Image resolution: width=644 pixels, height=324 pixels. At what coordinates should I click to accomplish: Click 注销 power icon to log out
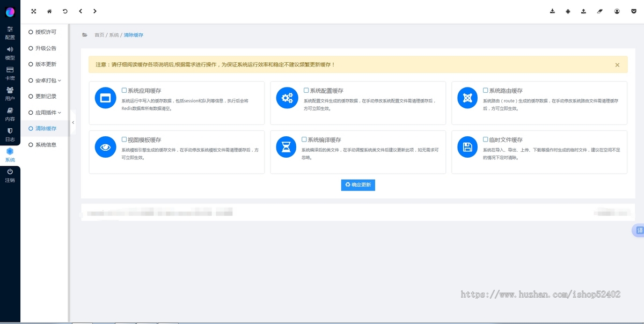point(10,175)
